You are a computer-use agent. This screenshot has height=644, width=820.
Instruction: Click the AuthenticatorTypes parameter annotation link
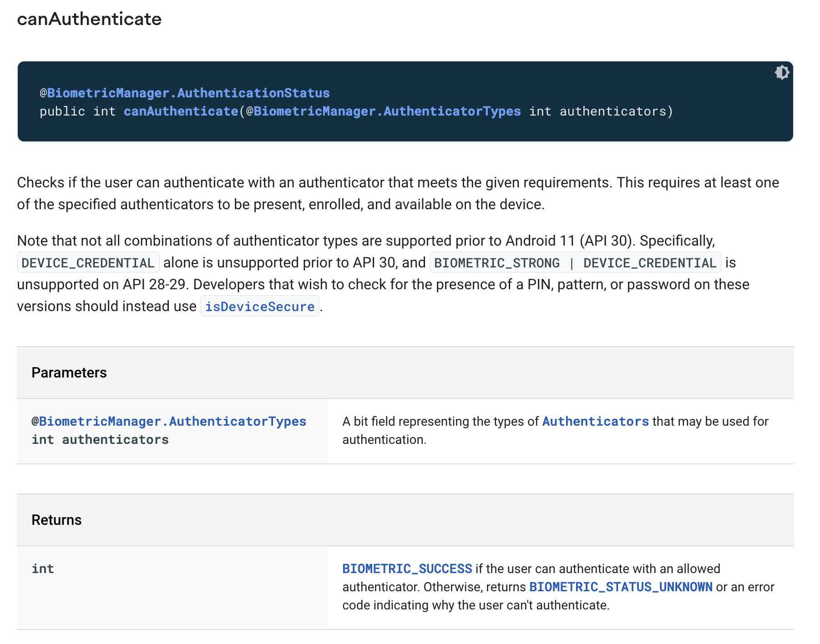pyautogui.click(x=168, y=421)
